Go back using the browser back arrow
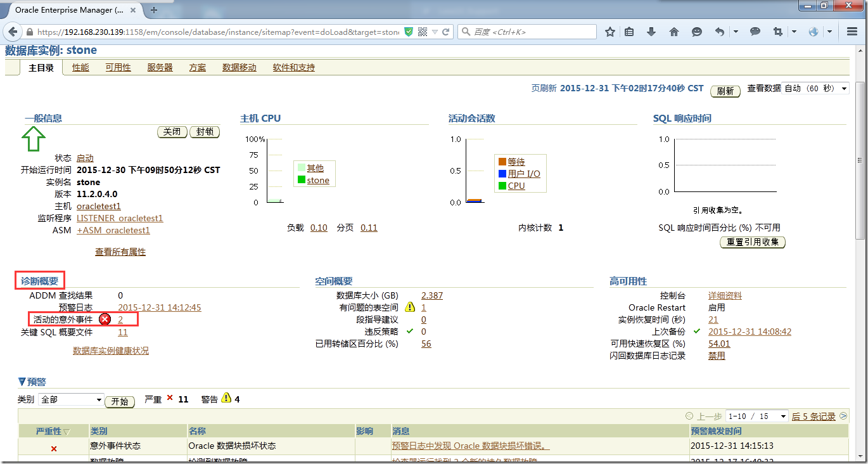The height and width of the screenshot is (464, 868). [14, 32]
